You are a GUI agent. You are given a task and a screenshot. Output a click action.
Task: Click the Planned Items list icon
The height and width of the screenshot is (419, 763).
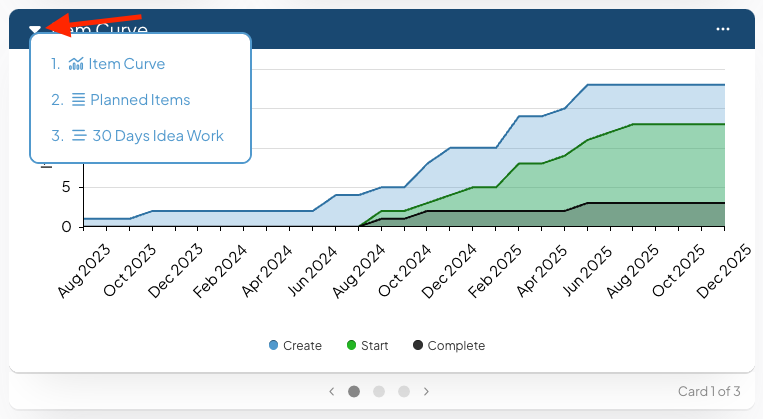click(78, 100)
